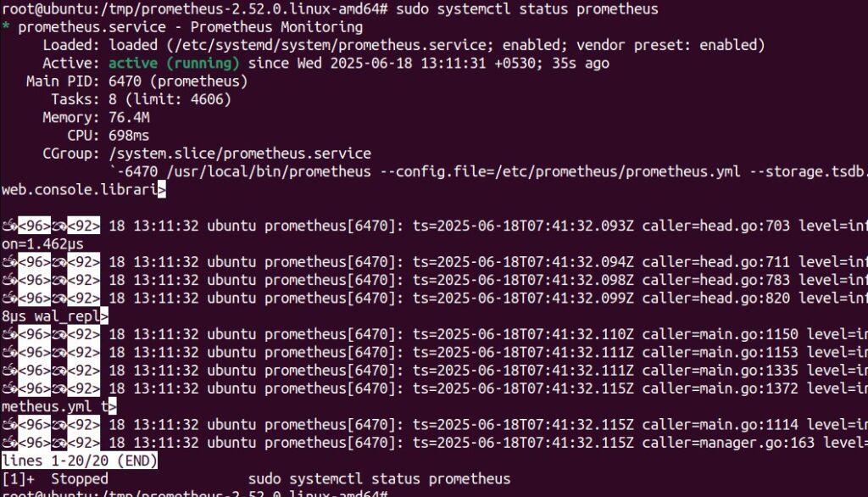Viewport: 868px width, 497px height.
Task: Click the caller=manager.go:163 log entry
Action: click(728, 443)
